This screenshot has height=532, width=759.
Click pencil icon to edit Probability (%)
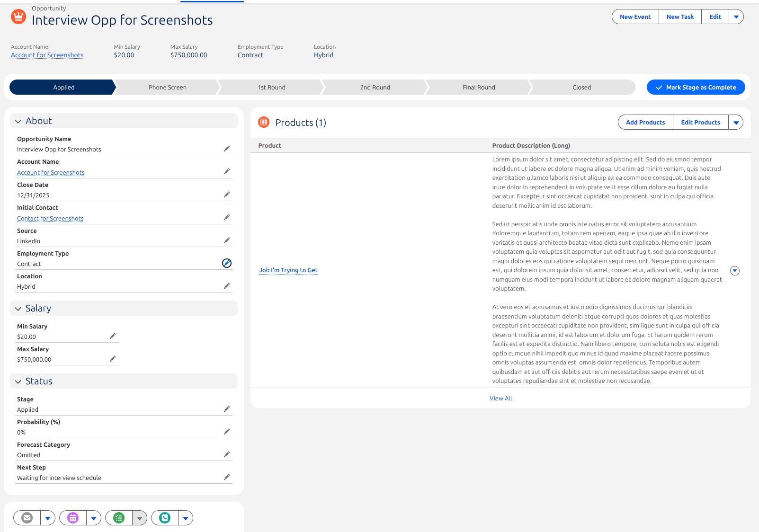coord(227,432)
